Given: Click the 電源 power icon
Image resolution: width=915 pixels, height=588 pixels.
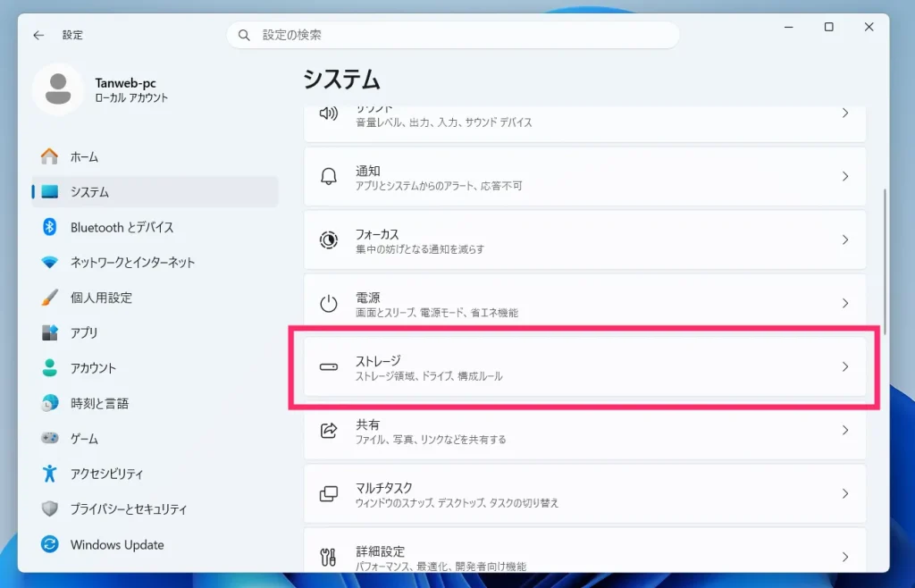Looking at the screenshot, I should (x=329, y=303).
